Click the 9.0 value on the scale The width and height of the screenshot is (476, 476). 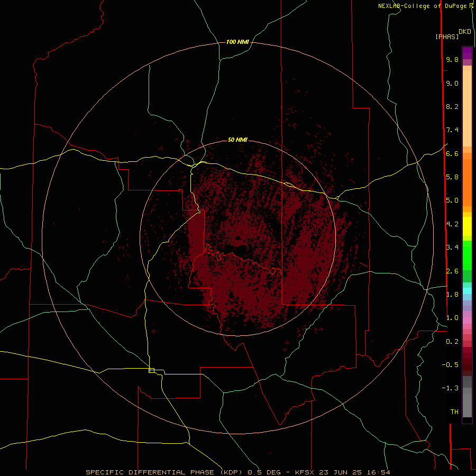[x=452, y=83]
